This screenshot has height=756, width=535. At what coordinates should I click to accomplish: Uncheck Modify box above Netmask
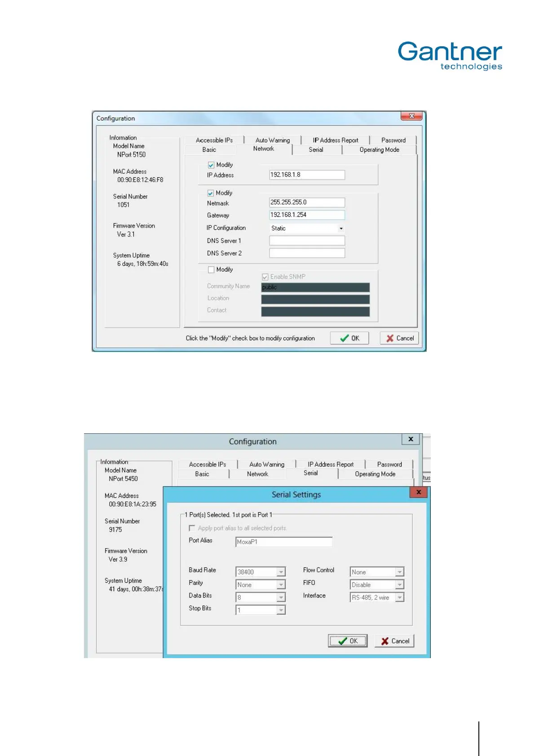pos(210,193)
